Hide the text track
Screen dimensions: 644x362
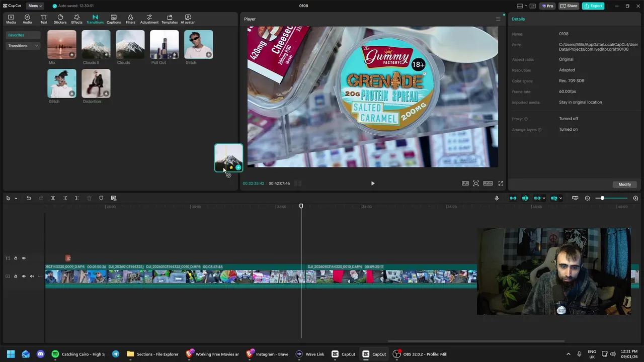coord(24,258)
